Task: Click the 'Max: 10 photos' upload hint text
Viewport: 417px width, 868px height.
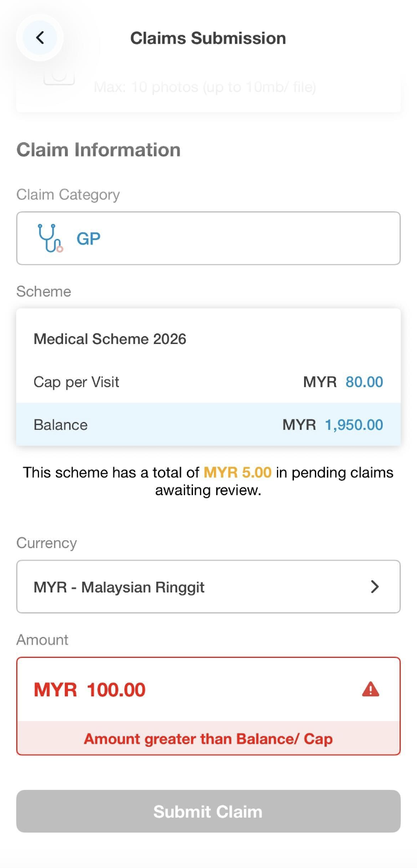Action: [x=204, y=88]
